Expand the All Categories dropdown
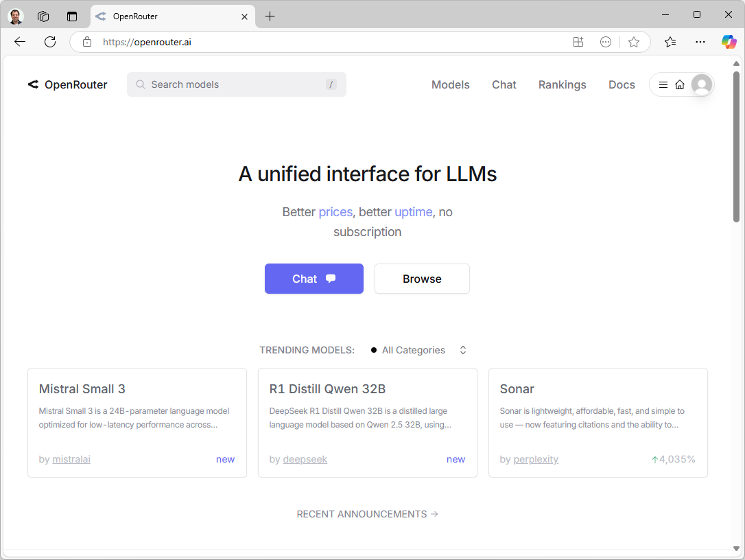 pyautogui.click(x=418, y=351)
